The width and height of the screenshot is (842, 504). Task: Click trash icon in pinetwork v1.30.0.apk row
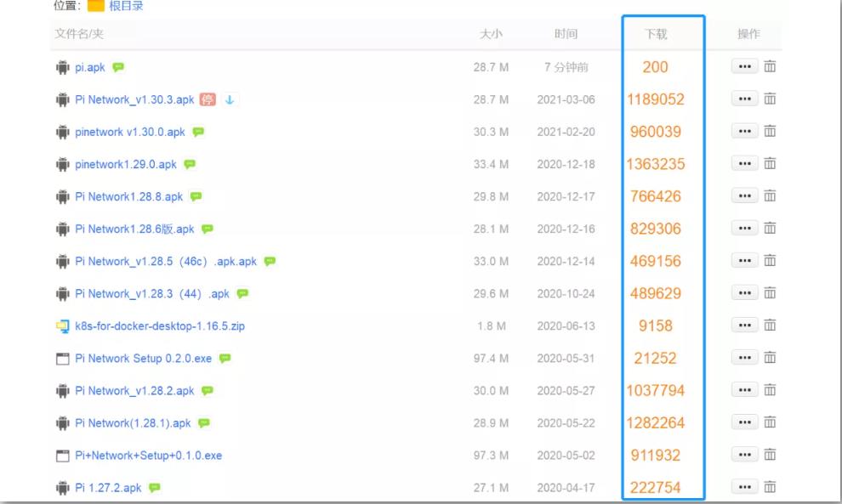(x=770, y=131)
